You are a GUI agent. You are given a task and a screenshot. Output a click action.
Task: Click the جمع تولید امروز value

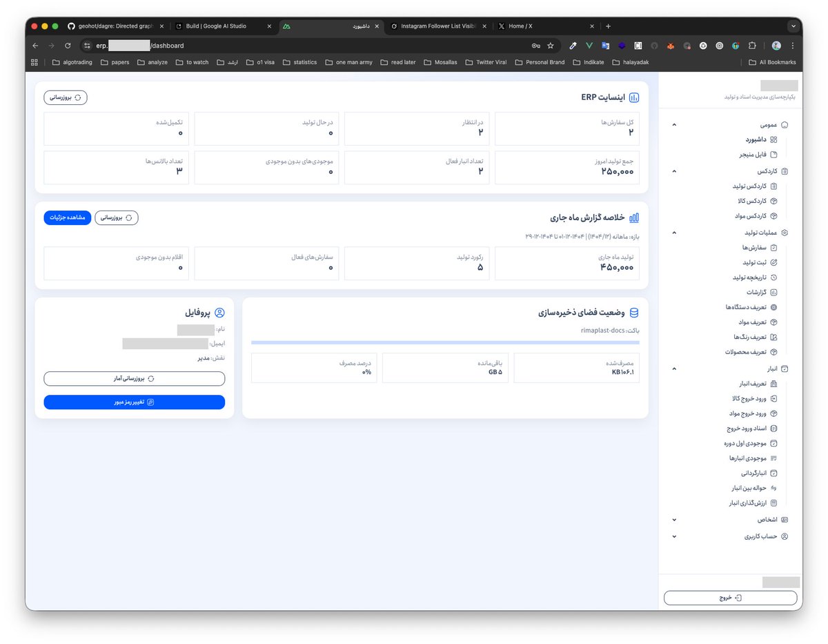coord(617,171)
